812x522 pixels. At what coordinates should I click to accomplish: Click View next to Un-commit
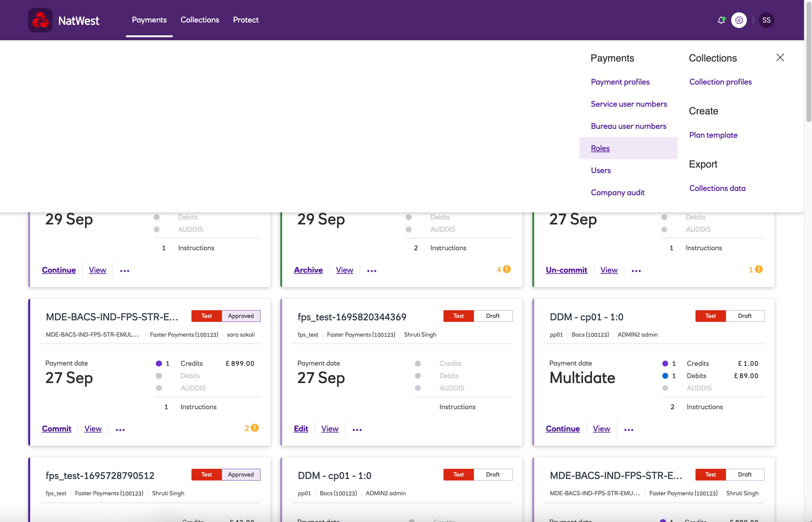[609, 270]
